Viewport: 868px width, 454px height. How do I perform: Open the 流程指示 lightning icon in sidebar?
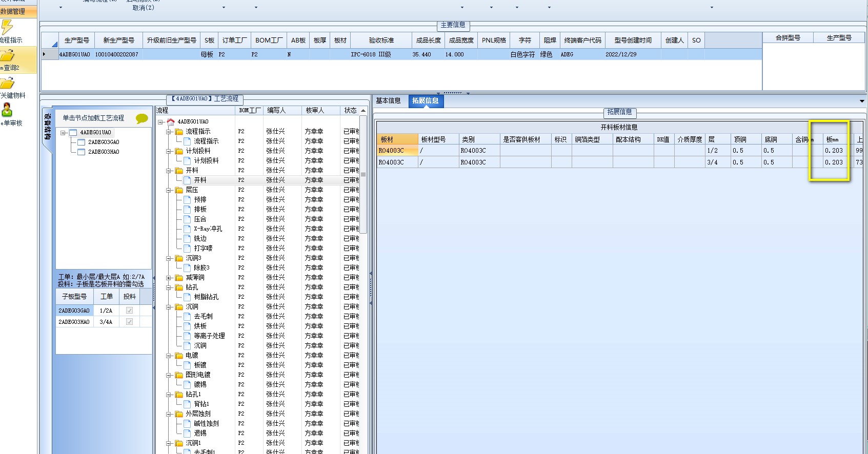(x=7, y=27)
